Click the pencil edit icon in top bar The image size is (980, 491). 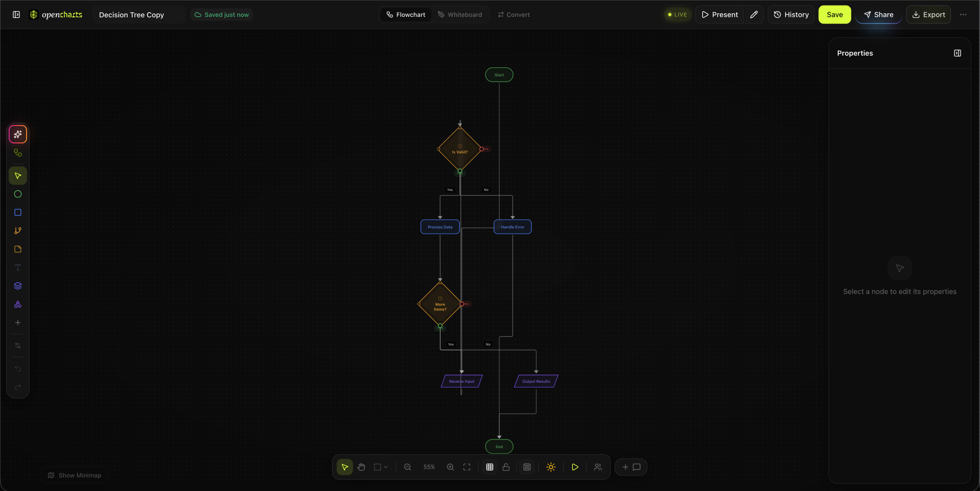click(753, 14)
